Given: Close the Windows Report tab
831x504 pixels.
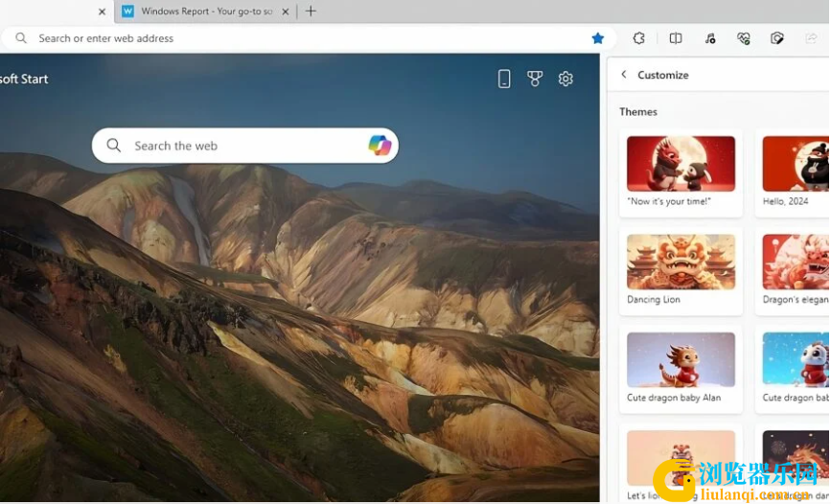Looking at the screenshot, I should tap(285, 11).
